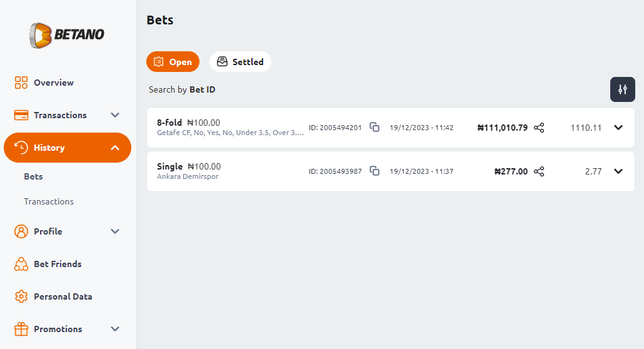Switch to the Settled bets tab

click(240, 62)
